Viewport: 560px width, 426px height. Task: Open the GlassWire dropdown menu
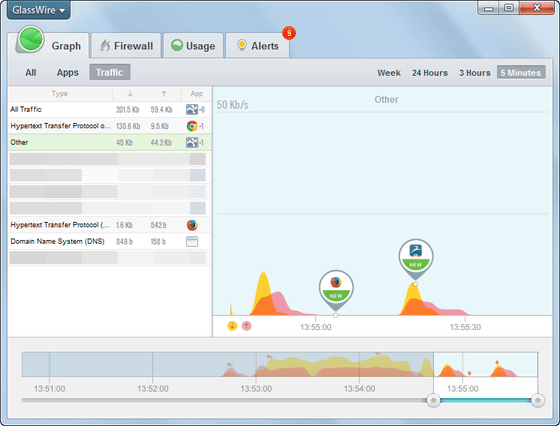[x=39, y=10]
